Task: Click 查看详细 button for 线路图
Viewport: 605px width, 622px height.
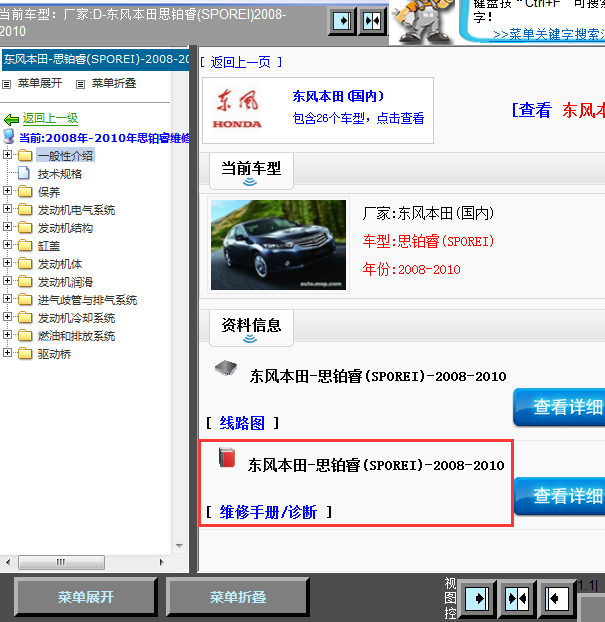Action: pos(560,407)
